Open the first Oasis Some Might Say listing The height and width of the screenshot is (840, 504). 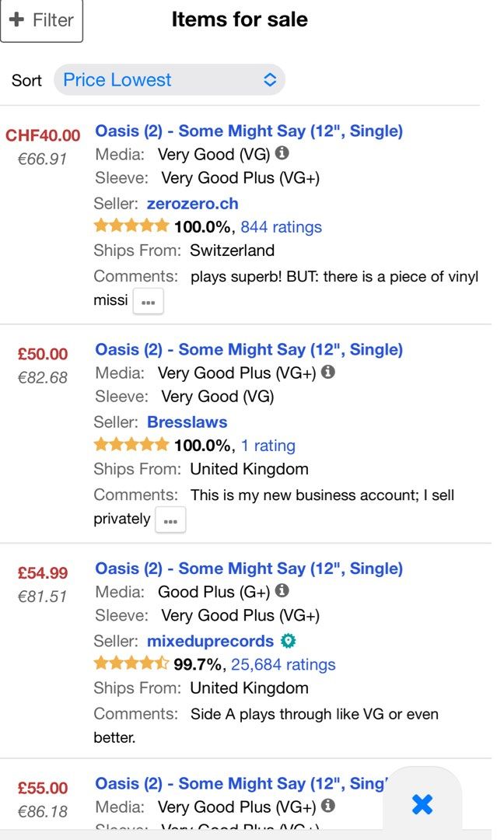click(x=247, y=130)
